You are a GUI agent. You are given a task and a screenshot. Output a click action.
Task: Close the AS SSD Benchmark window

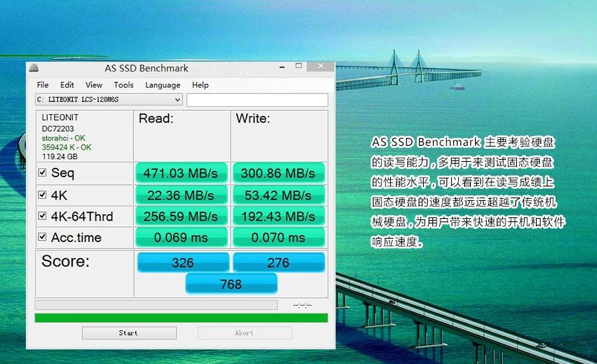pos(321,66)
